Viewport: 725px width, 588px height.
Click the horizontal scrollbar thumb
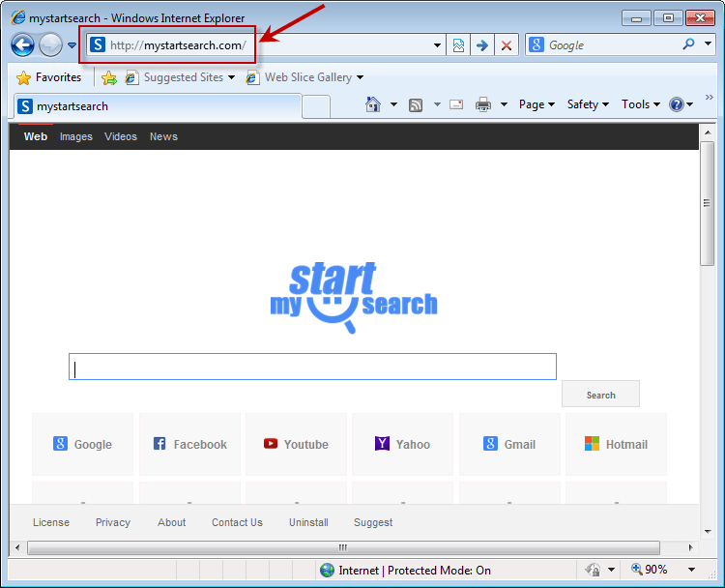[x=343, y=547]
